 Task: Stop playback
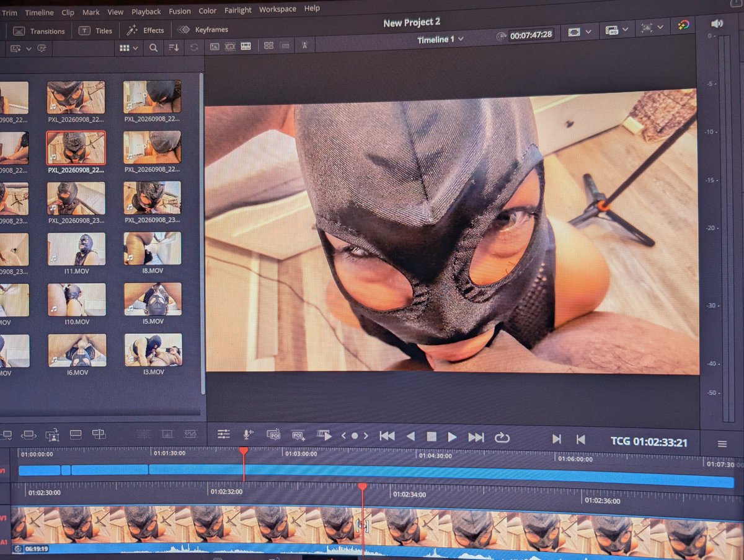pos(432,437)
